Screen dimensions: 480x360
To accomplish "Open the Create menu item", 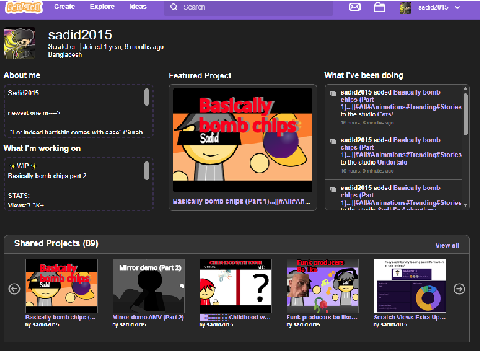I will (x=65, y=7).
